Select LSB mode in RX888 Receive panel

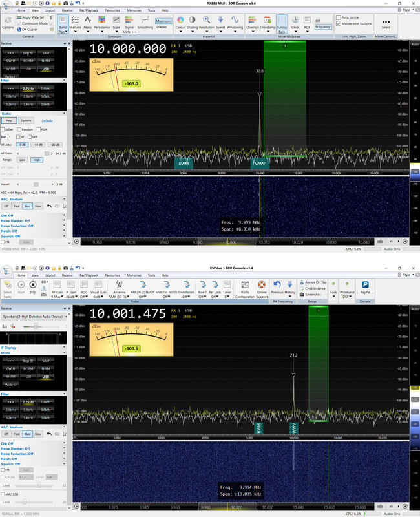pos(28,69)
